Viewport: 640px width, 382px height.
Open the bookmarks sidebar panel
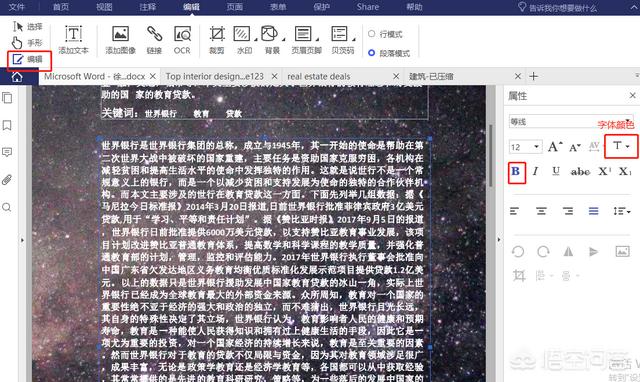click(7, 125)
